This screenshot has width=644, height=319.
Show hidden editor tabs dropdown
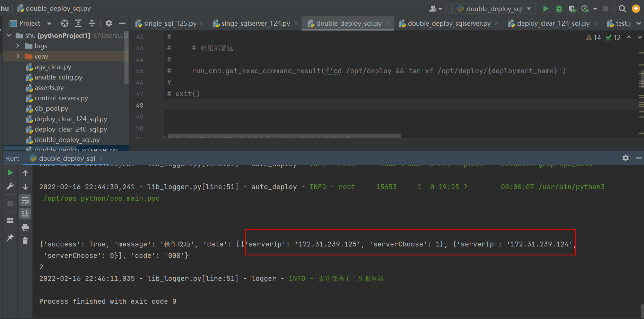coord(639,23)
